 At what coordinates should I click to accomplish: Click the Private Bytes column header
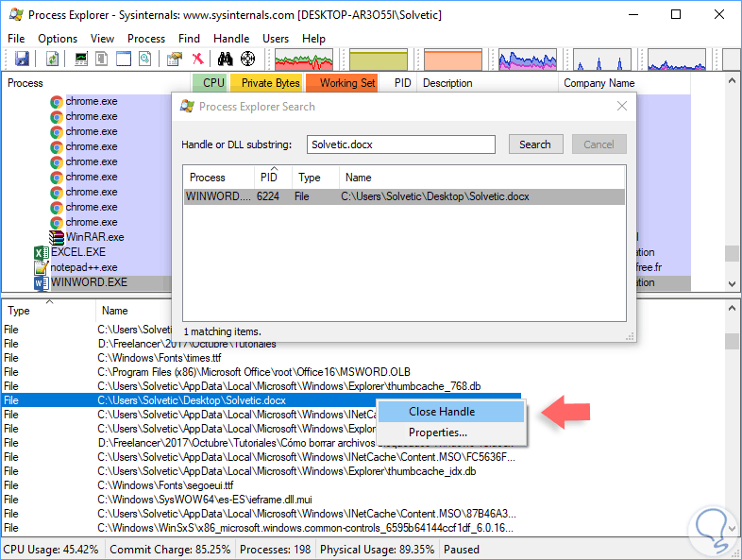tap(266, 83)
